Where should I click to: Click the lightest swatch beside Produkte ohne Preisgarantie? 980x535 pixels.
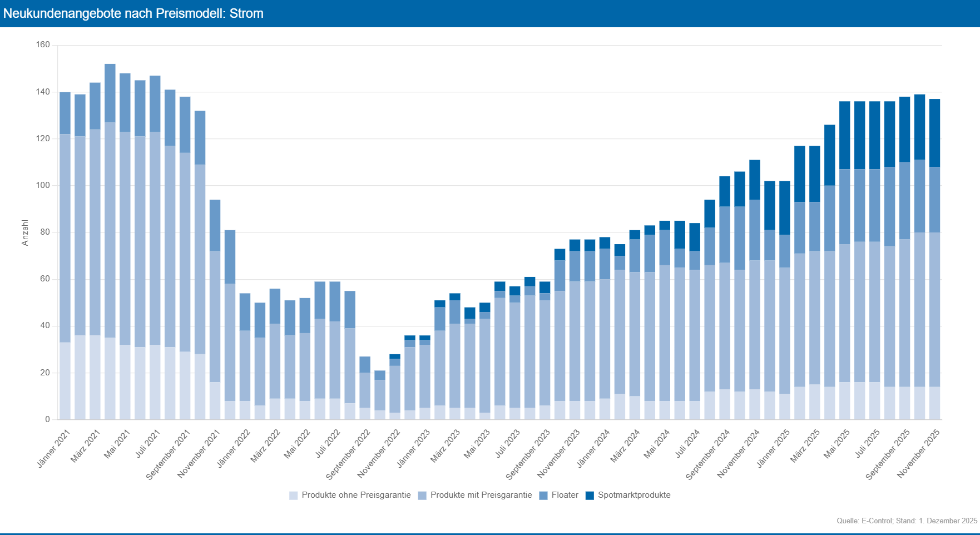point(294,496)
